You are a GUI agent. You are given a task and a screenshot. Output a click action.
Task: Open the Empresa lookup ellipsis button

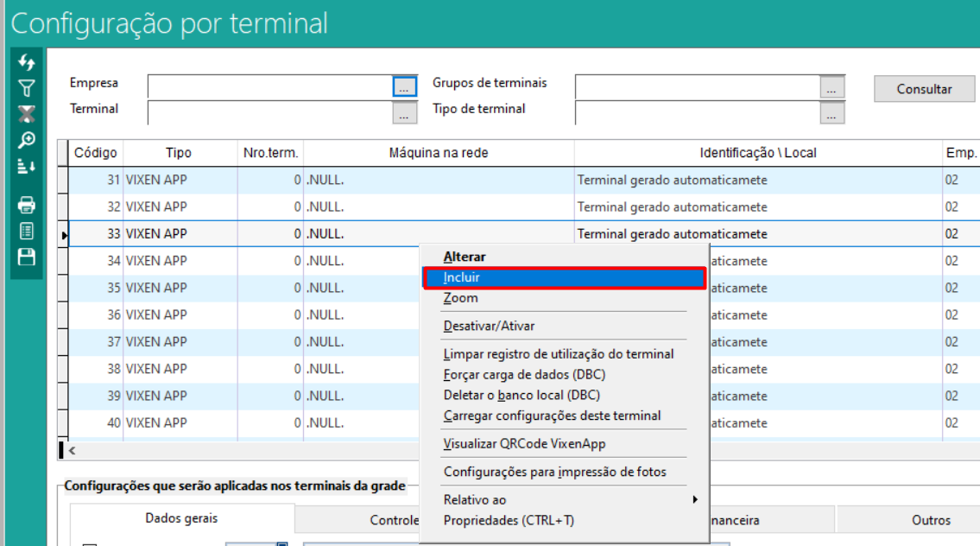click(x=404, y=87)
